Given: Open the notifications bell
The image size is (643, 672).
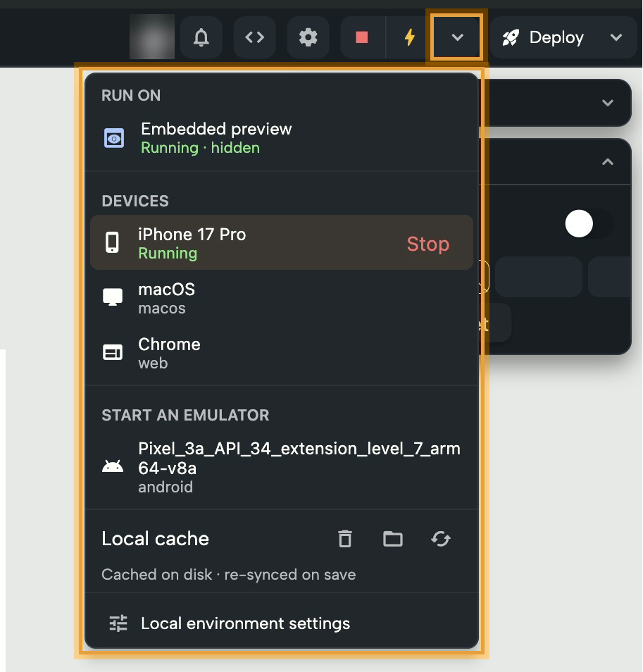Looking at the screenshot, I should tap(201, 37).
